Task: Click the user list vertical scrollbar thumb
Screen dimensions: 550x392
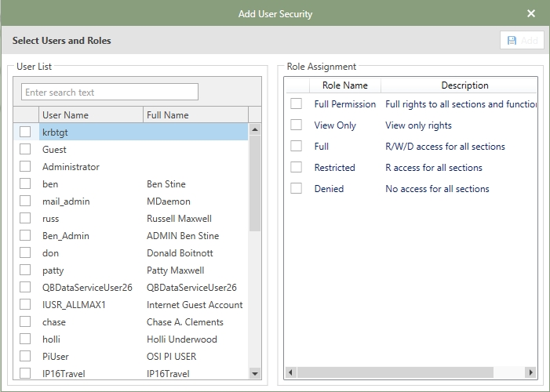Action: click(255, 183)
